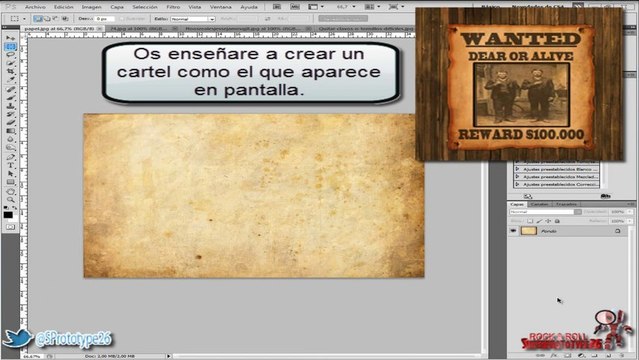Screen dimensions: 639x360
Task: Expand Ajustes preestablecidos Correcci preset group
Action: tap(517, 184)
